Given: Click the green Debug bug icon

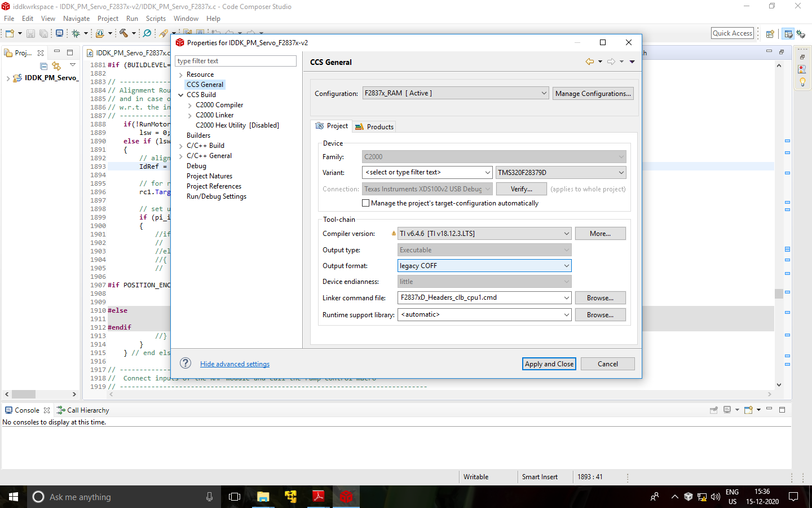Looking at the screenshot, I should point(76,34).
